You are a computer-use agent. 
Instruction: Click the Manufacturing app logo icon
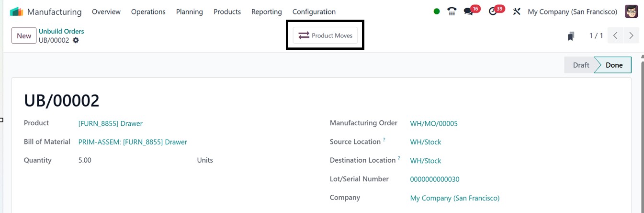point(17,12)
